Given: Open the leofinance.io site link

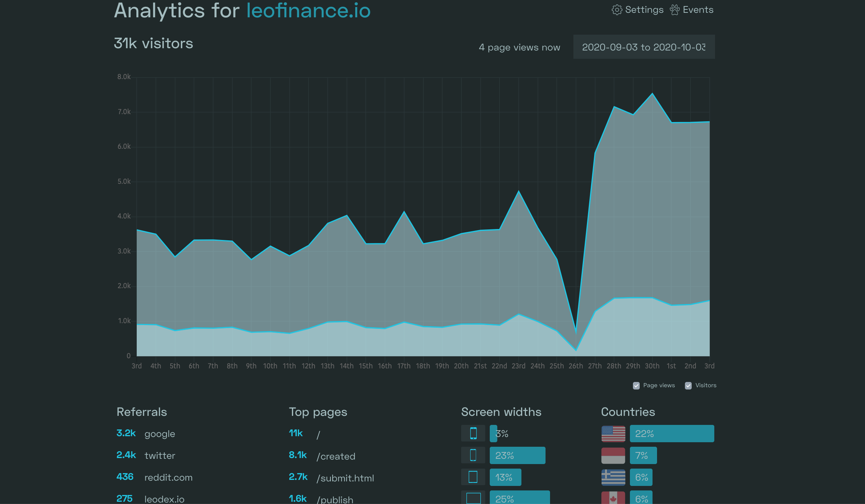Looking at the screenshot, I should point(309,11).
